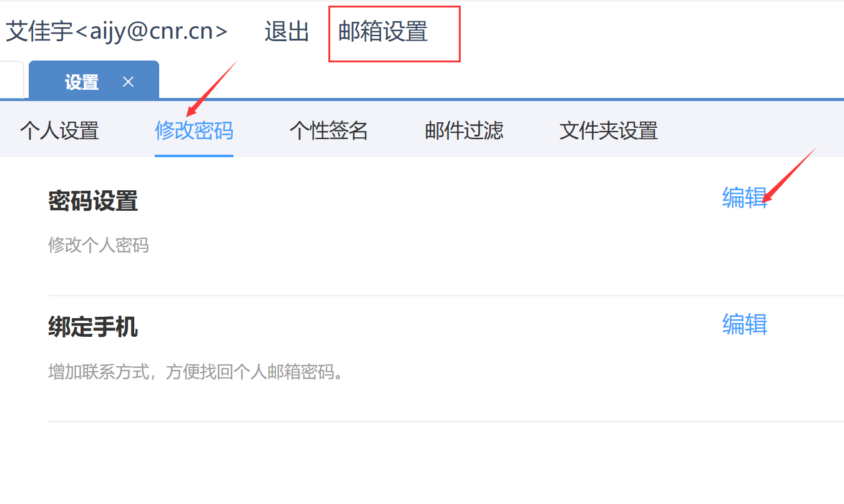844x504 pixels.
Task: Click the red arrow pointing at 修改密码
Action: pos(213,88)
